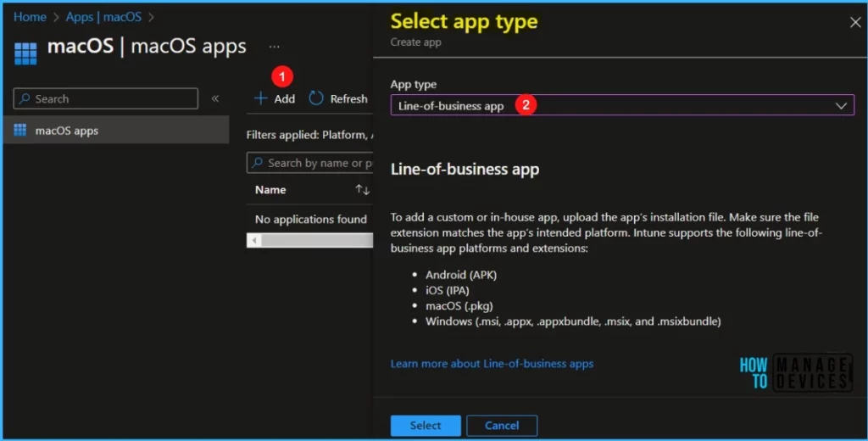The height and width of the screenshot is (441, 868).
Task: Close the Select app type pane
Action: [x=855, y=22]
